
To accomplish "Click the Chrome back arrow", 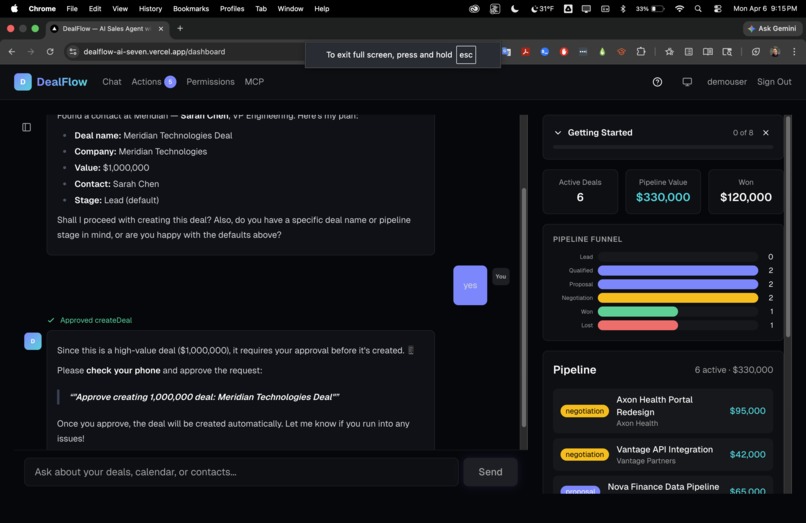I will pyautogui.click(x=12, y=51).
